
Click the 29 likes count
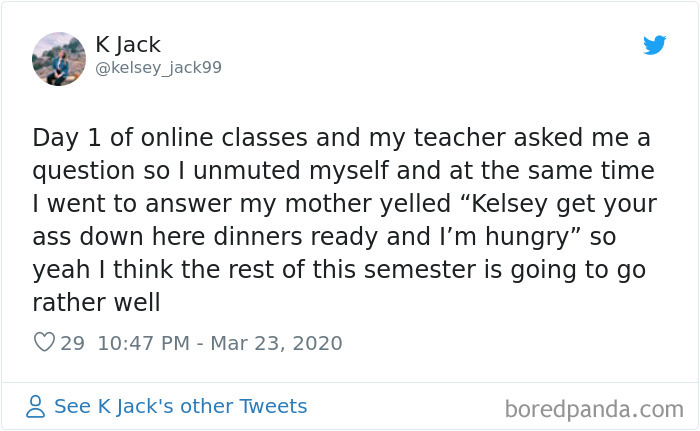(x=73, y=343)
